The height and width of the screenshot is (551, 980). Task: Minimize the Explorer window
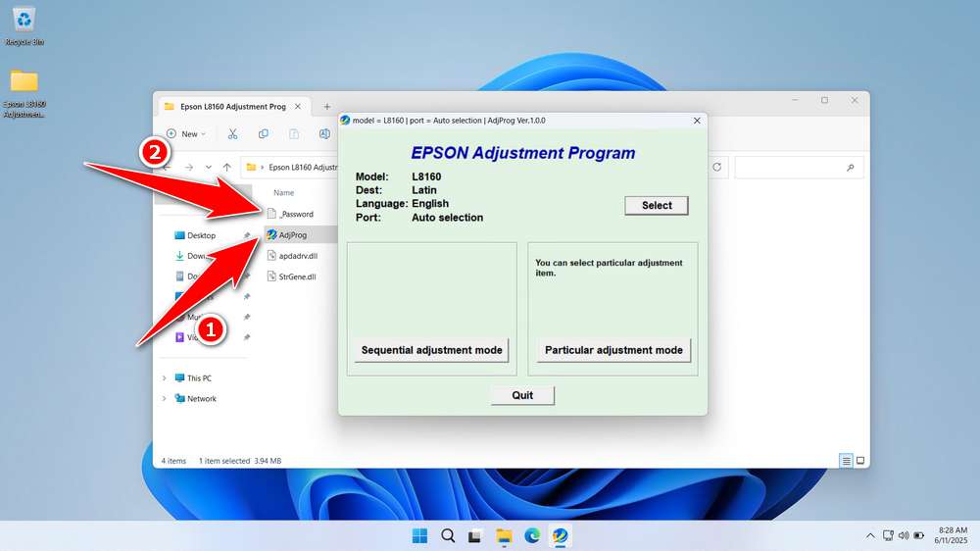click(x=795, y=100)
